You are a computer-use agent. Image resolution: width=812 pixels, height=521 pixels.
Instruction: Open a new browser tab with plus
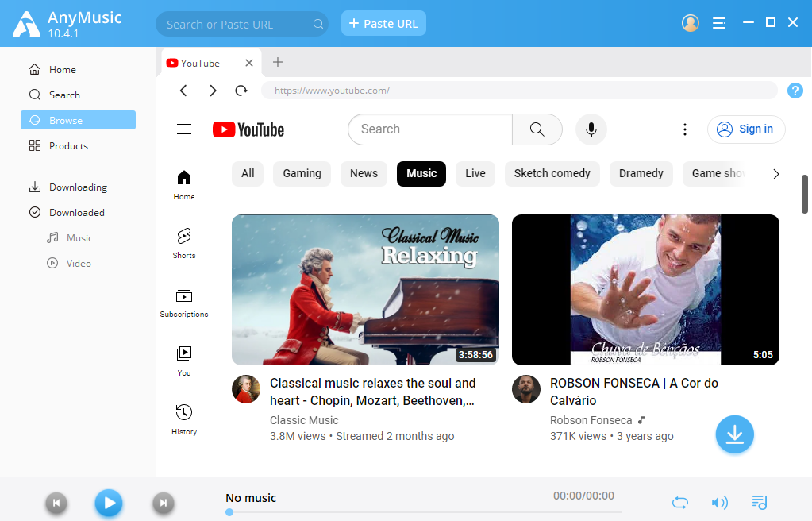point(278,62)
